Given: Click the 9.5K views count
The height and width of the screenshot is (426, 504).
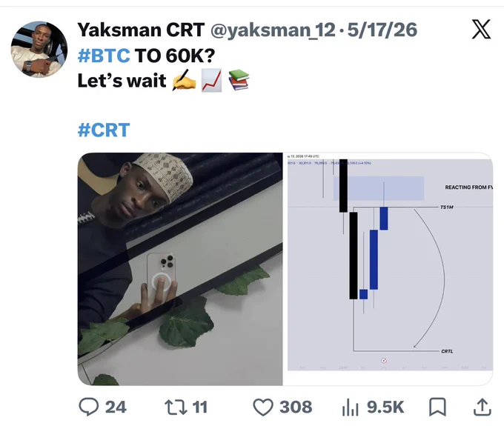Looking at the screenshot, I should pyautogui.click(x=385, y=407).
